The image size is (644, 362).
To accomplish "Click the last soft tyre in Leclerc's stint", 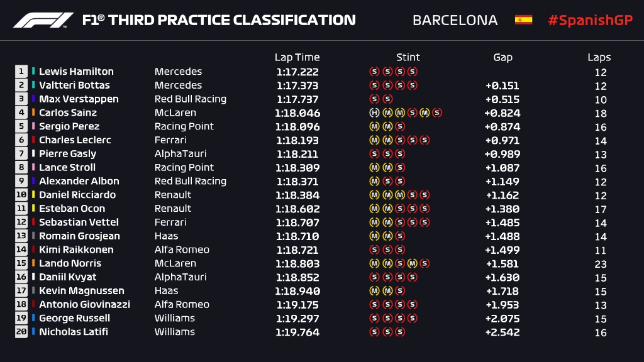I will pos(425,140).
